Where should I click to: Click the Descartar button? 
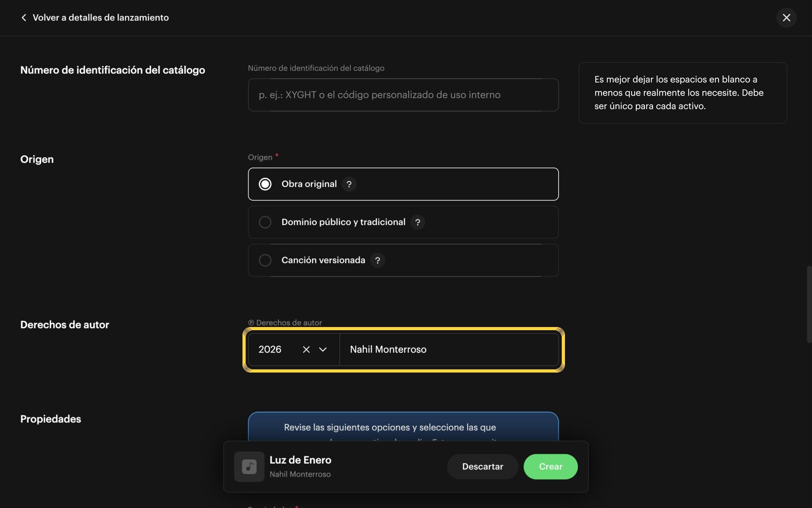(482, 467)
